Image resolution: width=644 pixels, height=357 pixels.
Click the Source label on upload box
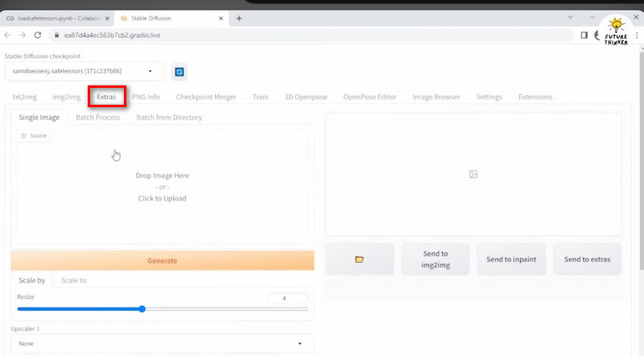[x=34, y=135]
